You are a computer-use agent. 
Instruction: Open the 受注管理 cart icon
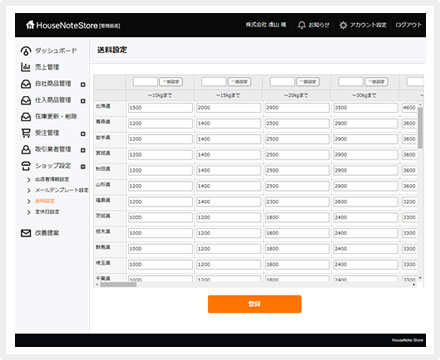[x=26, y=133]
